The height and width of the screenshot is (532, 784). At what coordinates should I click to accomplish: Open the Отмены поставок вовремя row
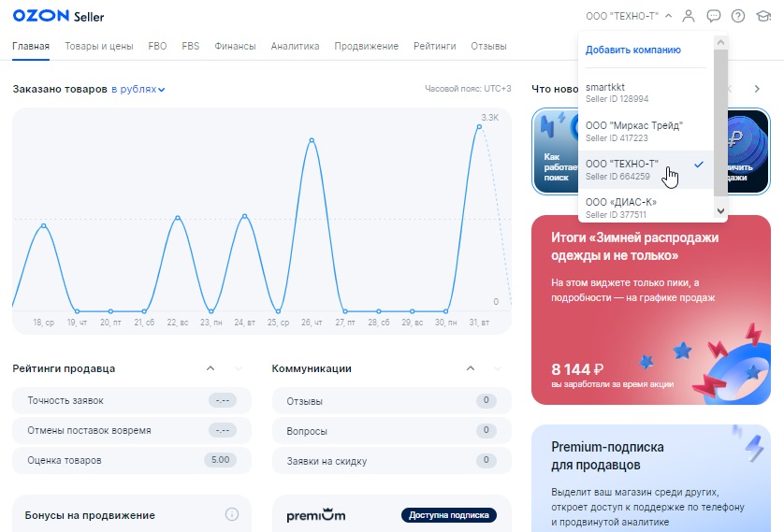132,431
